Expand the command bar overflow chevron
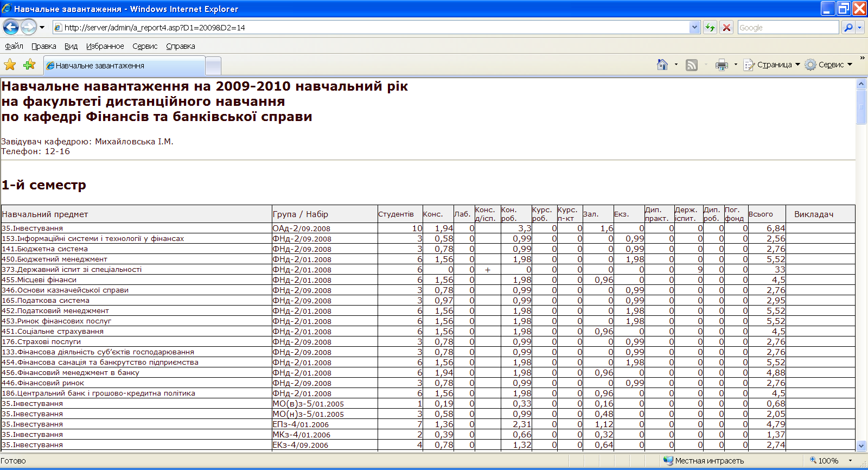Image resolution: width=868 pixels, height=470 pixels. point(862,58)
